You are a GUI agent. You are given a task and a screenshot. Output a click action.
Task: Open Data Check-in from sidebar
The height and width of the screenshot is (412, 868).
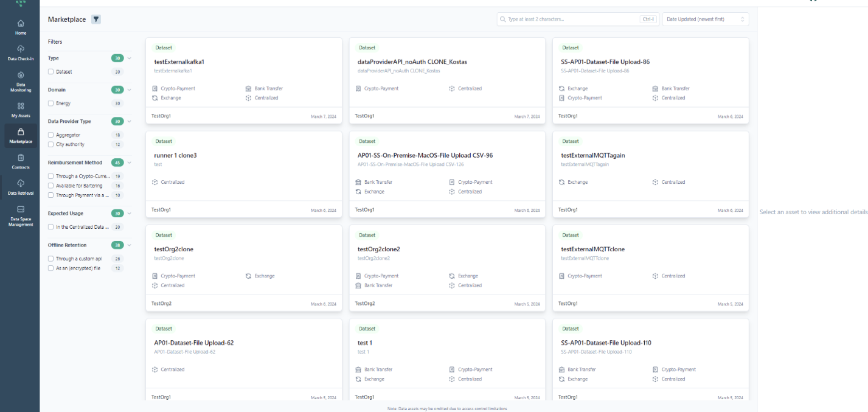pyautogui.click(x=21, y=49)
